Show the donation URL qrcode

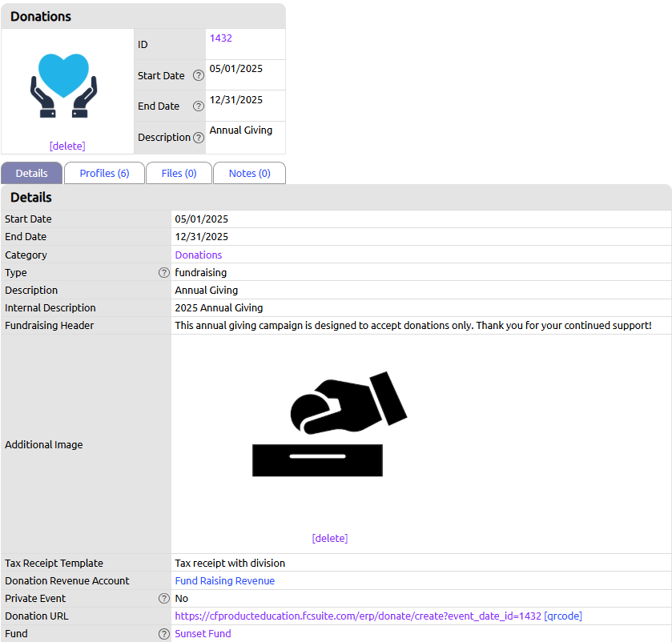(x=563, y=616)
